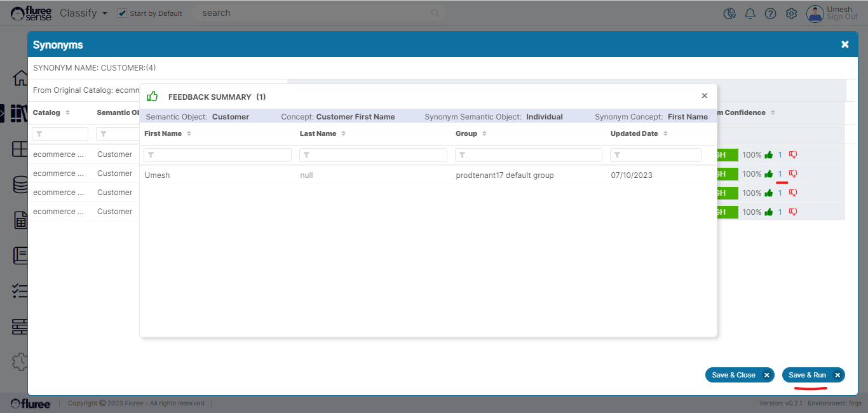Click the database icon in sidebar
The image size is (868, 413).
tap(20, 185)
